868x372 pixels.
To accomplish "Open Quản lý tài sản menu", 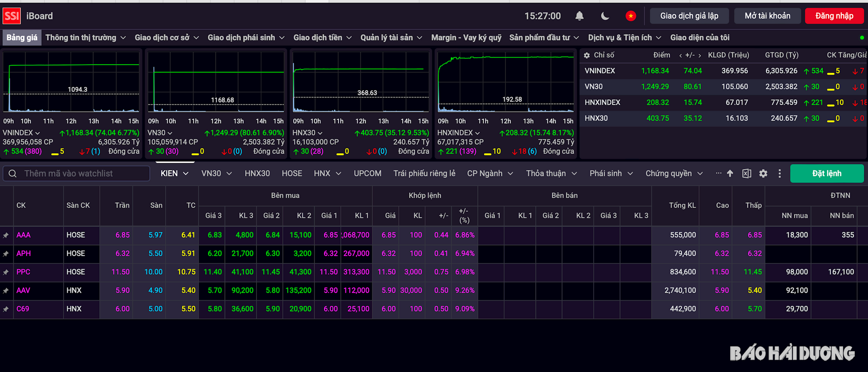I will pos(391,38).
